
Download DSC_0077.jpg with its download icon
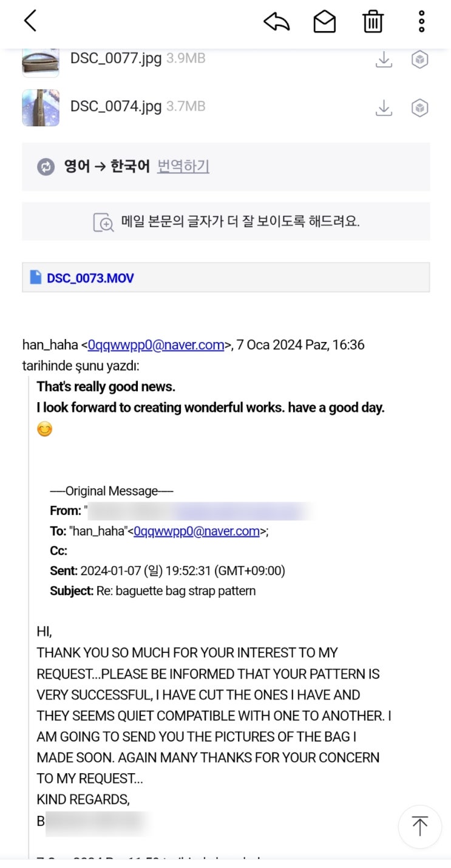[x=384, y=59]
